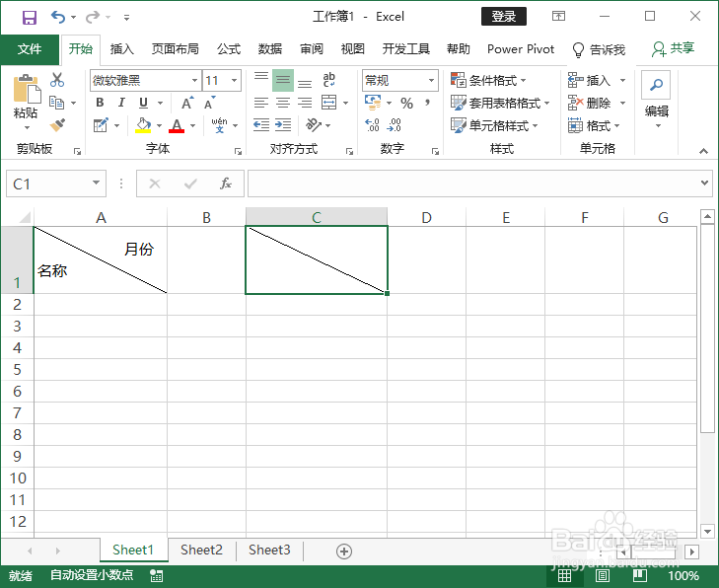The image size is (719, 588).
Task: Switch to the 页面布局 Page Layout tab
Action: tap(176, 49)
